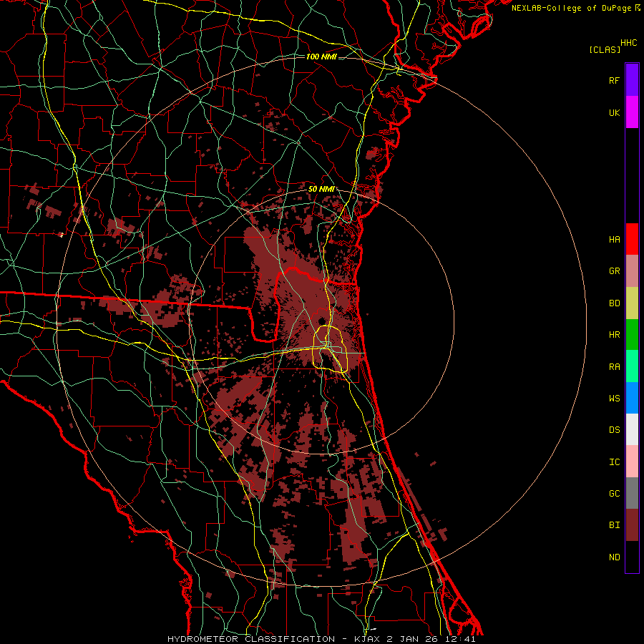Click the DS legend label
644x644 pixels.
point(614,429)
